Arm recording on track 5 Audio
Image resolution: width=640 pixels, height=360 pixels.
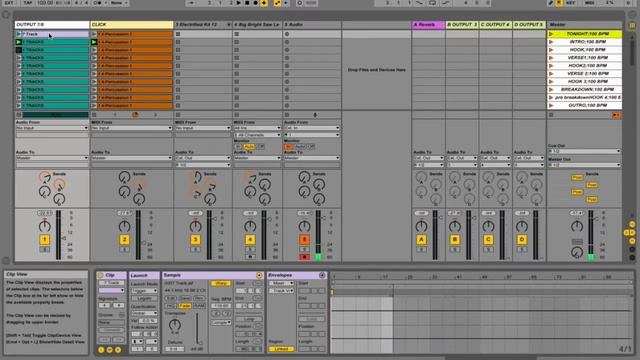click(x=304, y=257)
